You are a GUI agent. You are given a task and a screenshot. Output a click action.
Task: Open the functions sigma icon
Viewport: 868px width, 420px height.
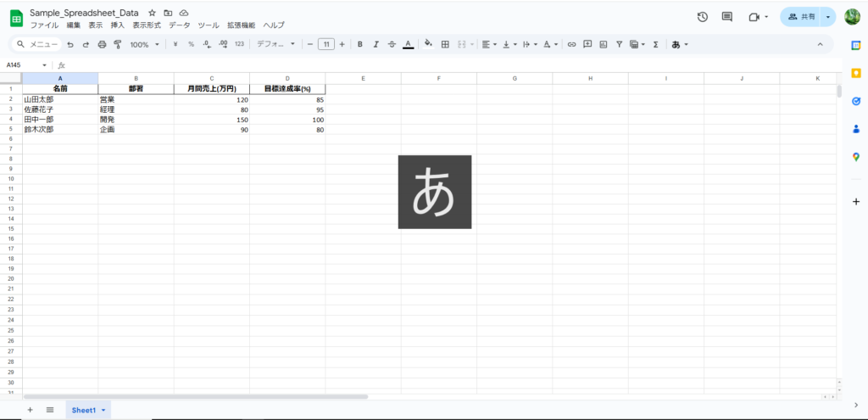[x=656, y=44]
